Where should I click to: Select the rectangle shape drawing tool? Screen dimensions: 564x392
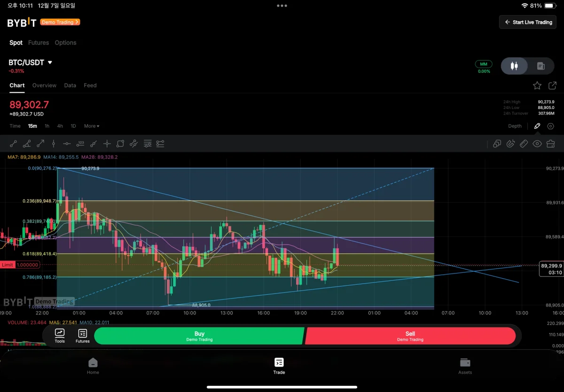tap(120, 144)
